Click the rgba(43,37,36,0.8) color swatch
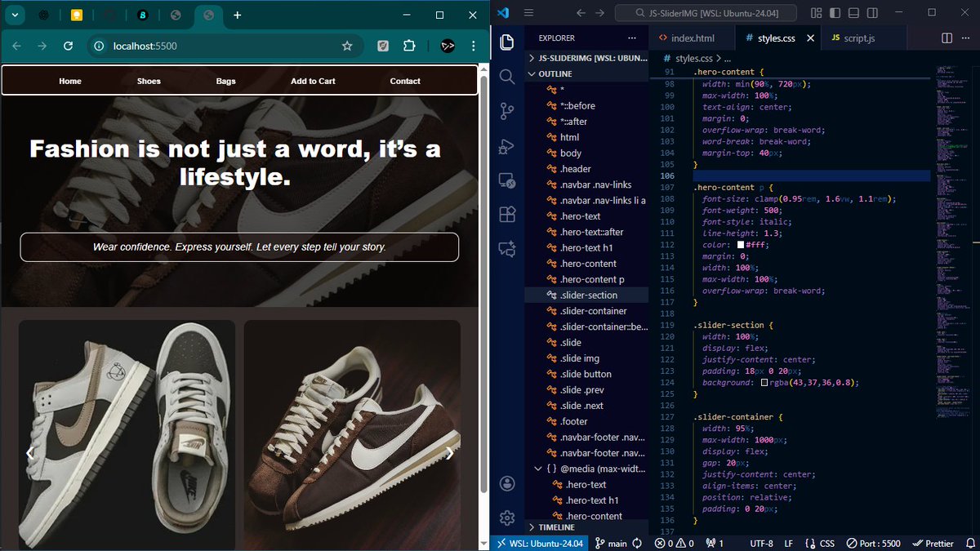 pyautogui.click(x=764, y=383)
